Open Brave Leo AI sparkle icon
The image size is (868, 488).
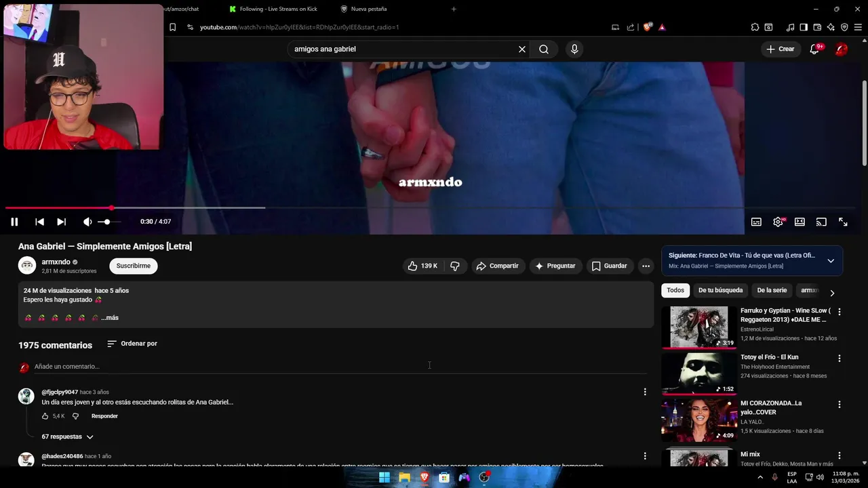tap(831, 27)
